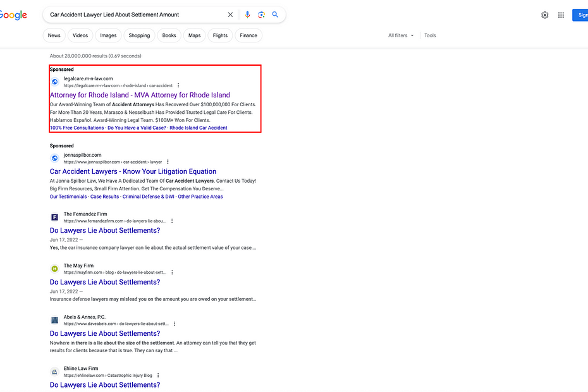This screenshot has width=588, height=392.
Task: Go to Google homepage via logo
Action: click(x=13, y=15)
